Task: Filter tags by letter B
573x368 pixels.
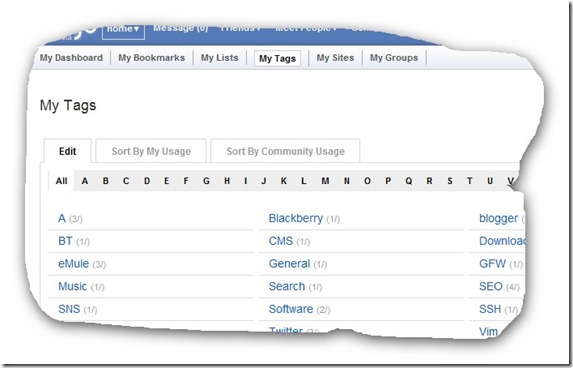Action: click(106, 181)
